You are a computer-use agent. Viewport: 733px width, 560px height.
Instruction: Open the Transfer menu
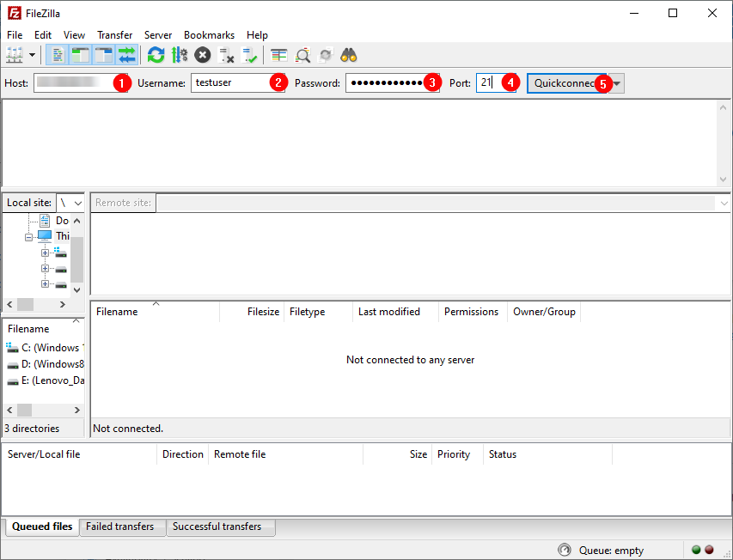[114, 35]
